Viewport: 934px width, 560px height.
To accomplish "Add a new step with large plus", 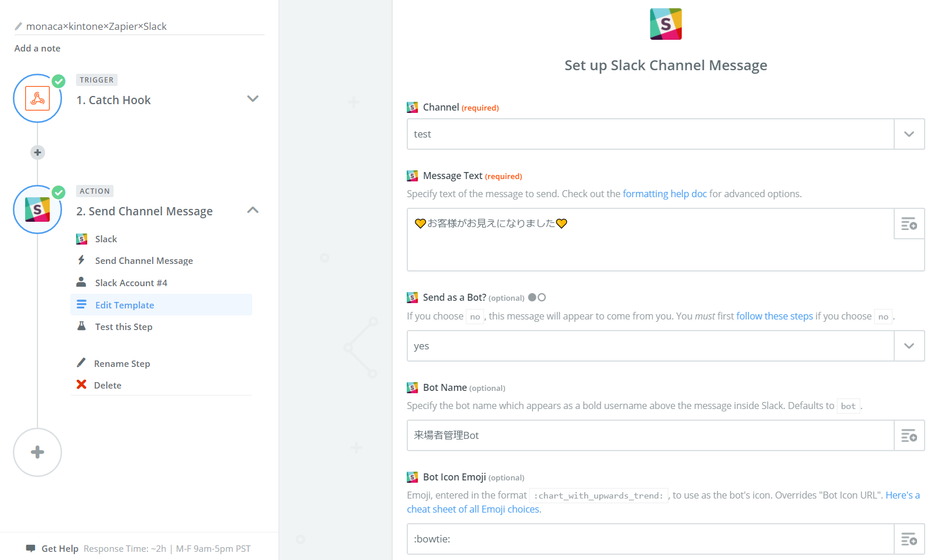I will 37,452.
